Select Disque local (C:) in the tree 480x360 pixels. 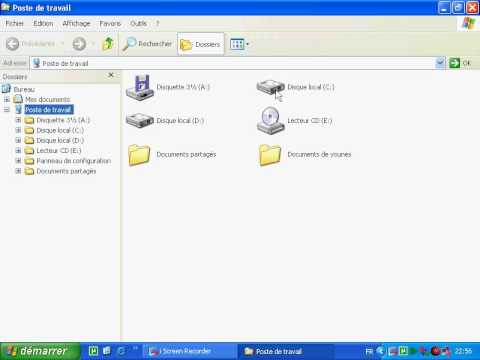tap(60, 130)
